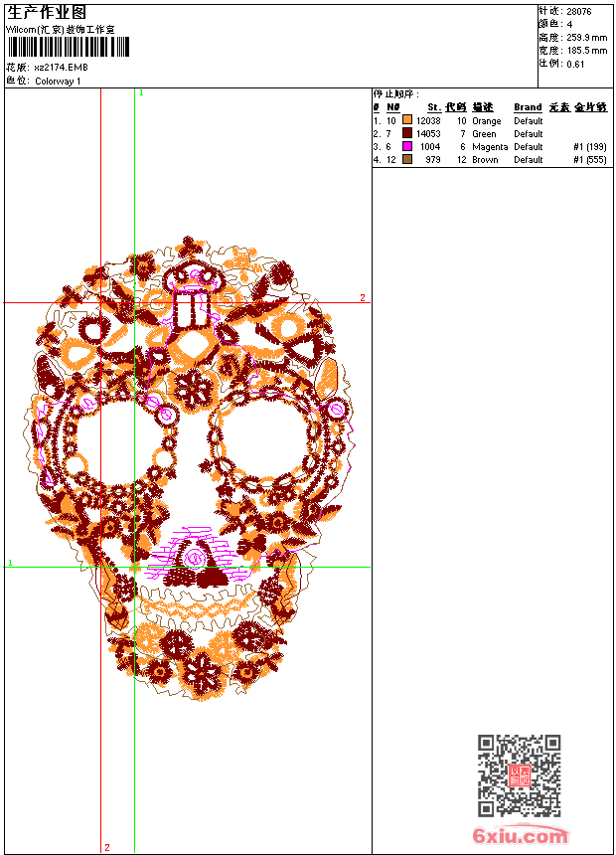Click the 生产作业图 worksheet title
Image resolution: width=616 pixels, height=855 pixels.
click(47, 12)
